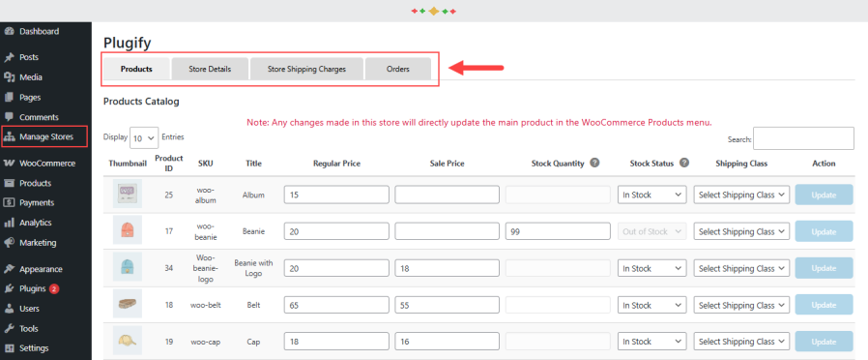Click Update button for Cap

824,342
